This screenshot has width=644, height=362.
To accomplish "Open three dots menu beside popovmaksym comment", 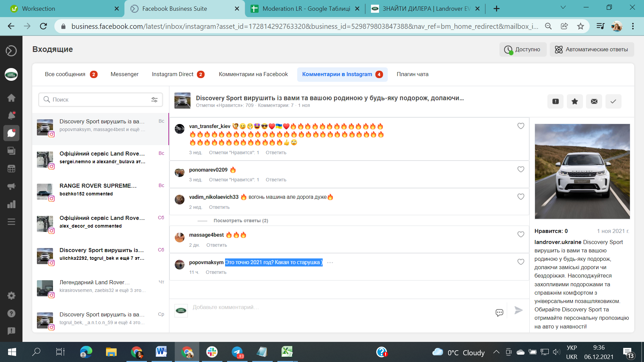I will click(330, 262).
